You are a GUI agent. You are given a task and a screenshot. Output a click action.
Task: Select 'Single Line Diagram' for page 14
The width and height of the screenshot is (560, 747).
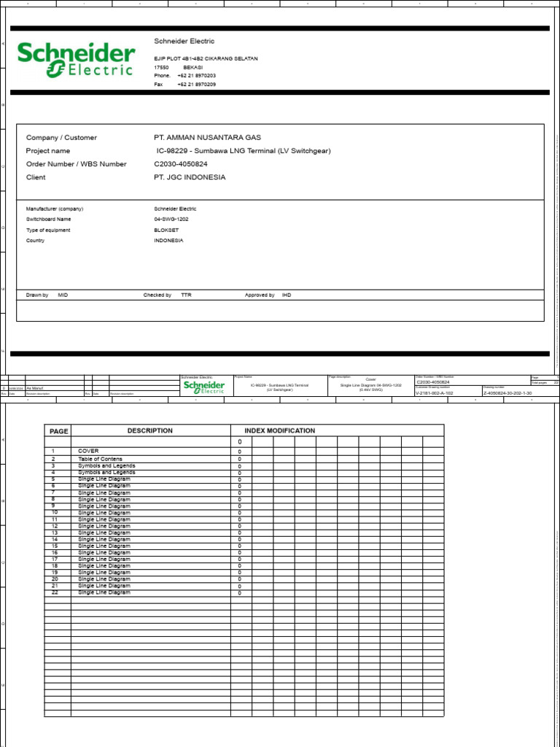[x=104, y=540]
